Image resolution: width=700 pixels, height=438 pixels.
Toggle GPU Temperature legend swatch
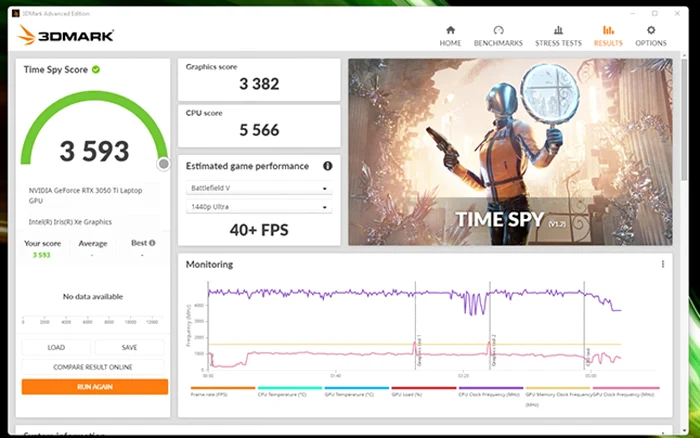tap(357, 388)
